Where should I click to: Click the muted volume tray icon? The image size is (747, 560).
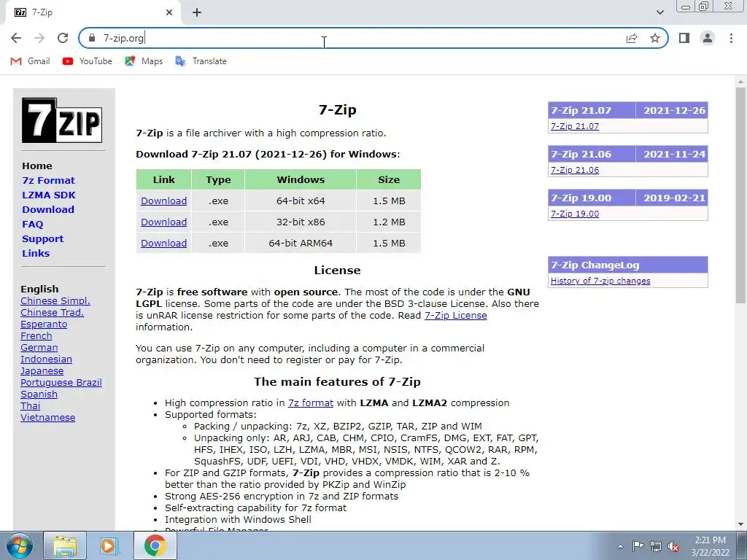coord(673,547)
